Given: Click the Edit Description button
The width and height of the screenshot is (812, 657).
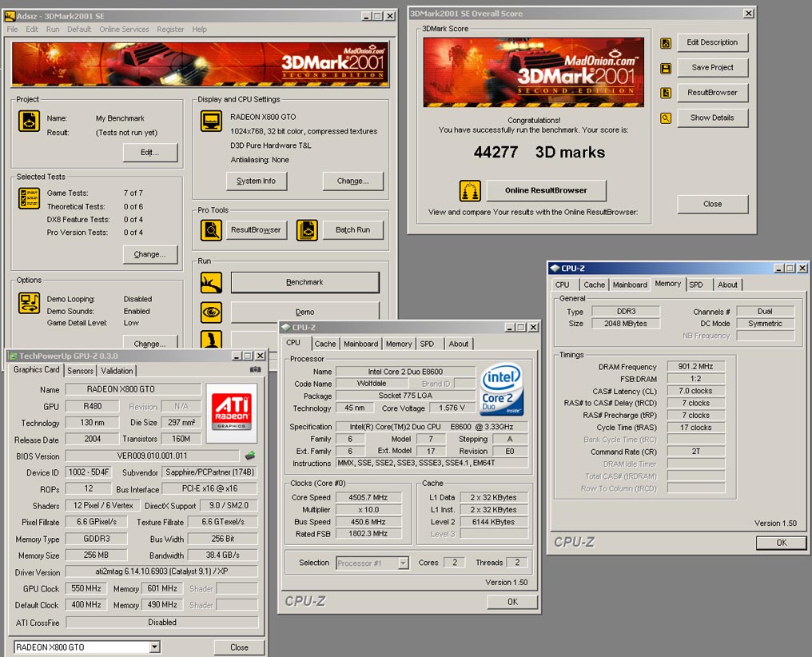Looking at the screenshot, I should [x=713, y=42].
